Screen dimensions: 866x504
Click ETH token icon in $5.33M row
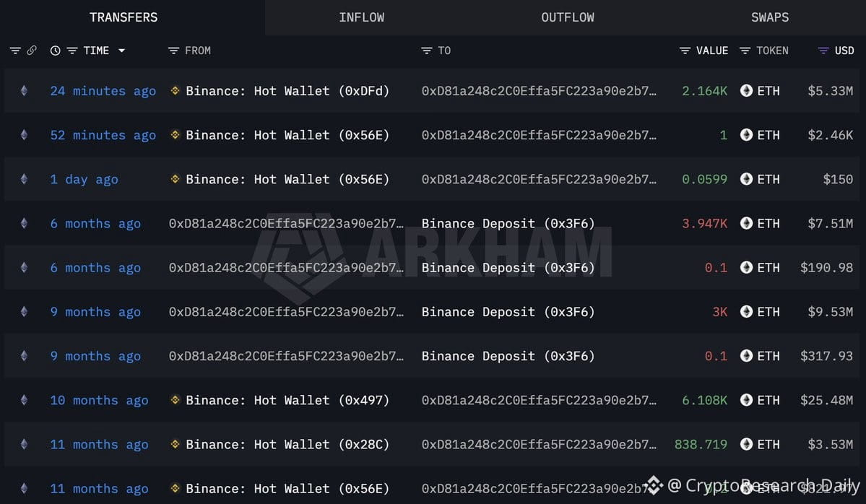(x=746, y=90)
